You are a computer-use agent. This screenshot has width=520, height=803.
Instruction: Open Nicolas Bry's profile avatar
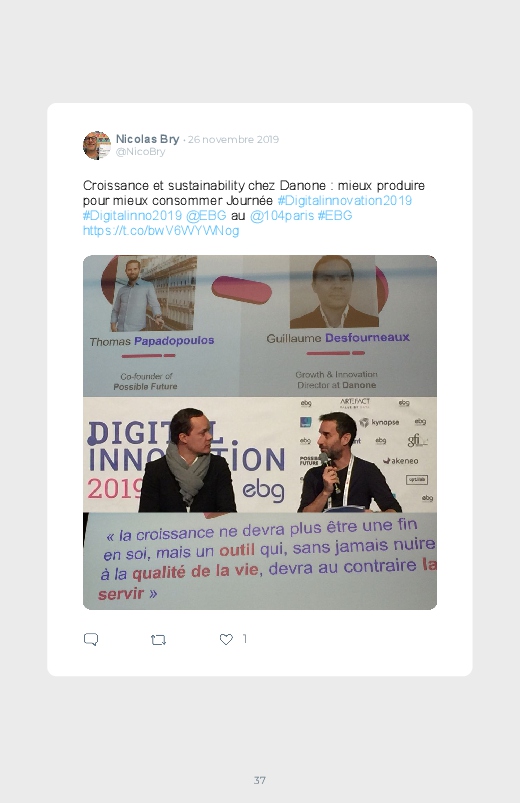[97, 145]
